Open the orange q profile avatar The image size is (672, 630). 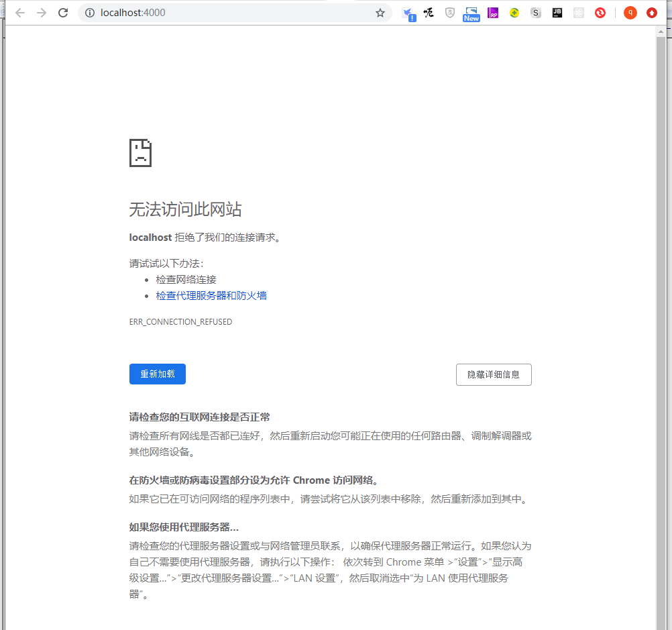coord(630,13)
